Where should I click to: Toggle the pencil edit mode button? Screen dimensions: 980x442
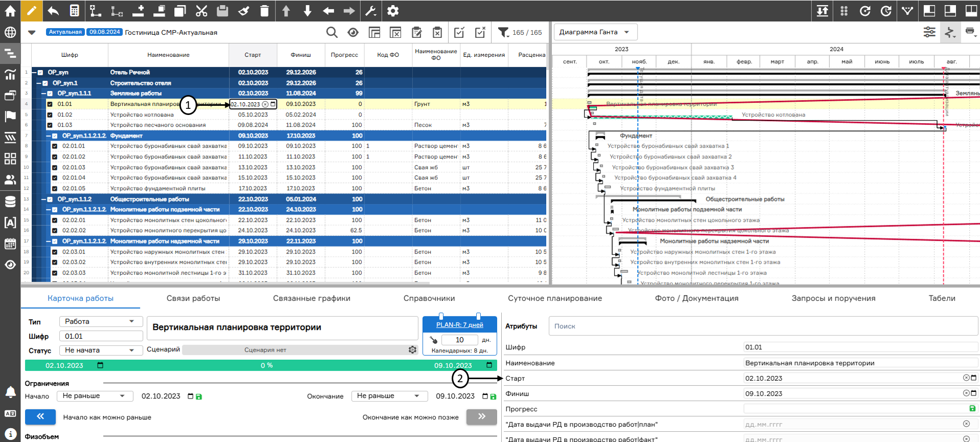(x=32, y=11)
